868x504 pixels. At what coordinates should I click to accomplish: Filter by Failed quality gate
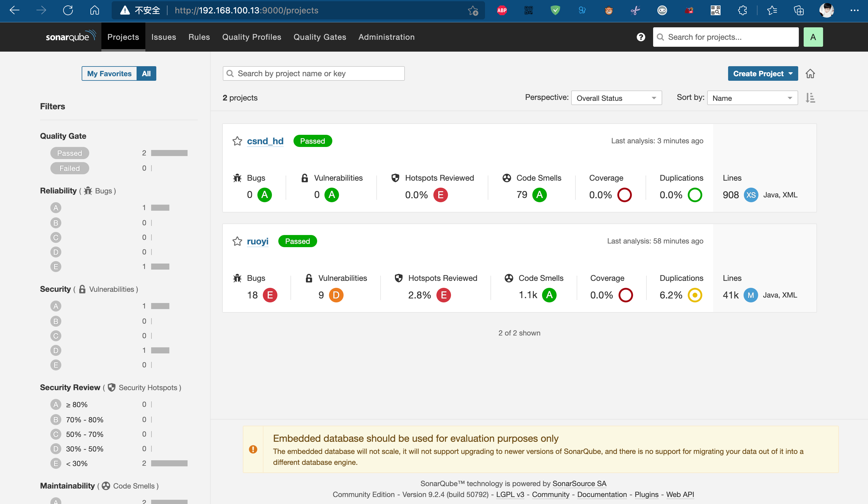[70, 168]
